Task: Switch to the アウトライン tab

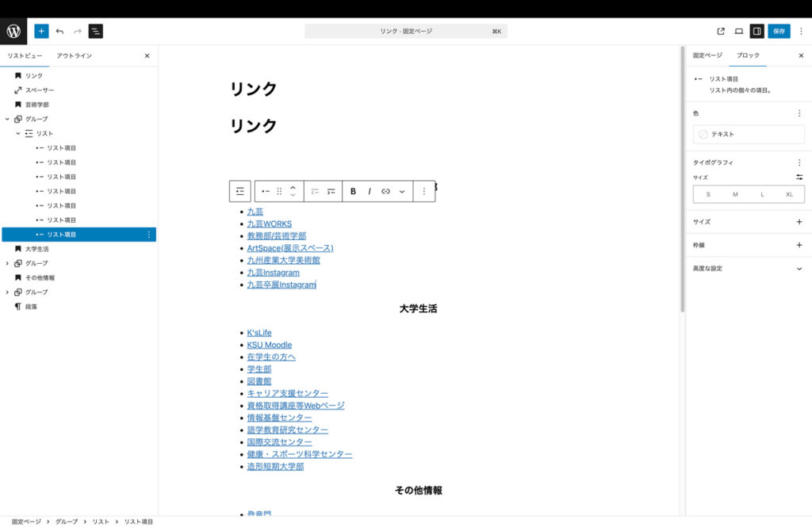Action: 74,56
